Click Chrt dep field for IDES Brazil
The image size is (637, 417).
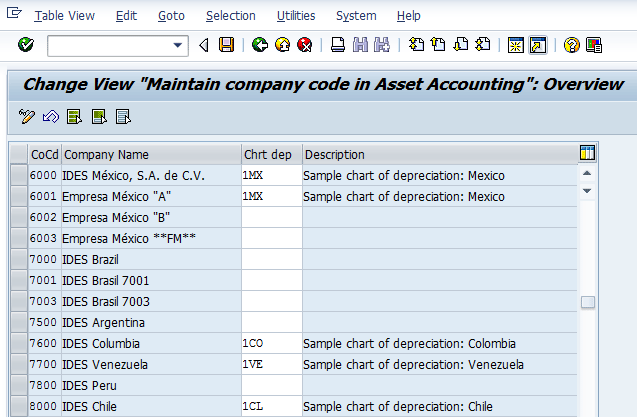tap(271, 260)
